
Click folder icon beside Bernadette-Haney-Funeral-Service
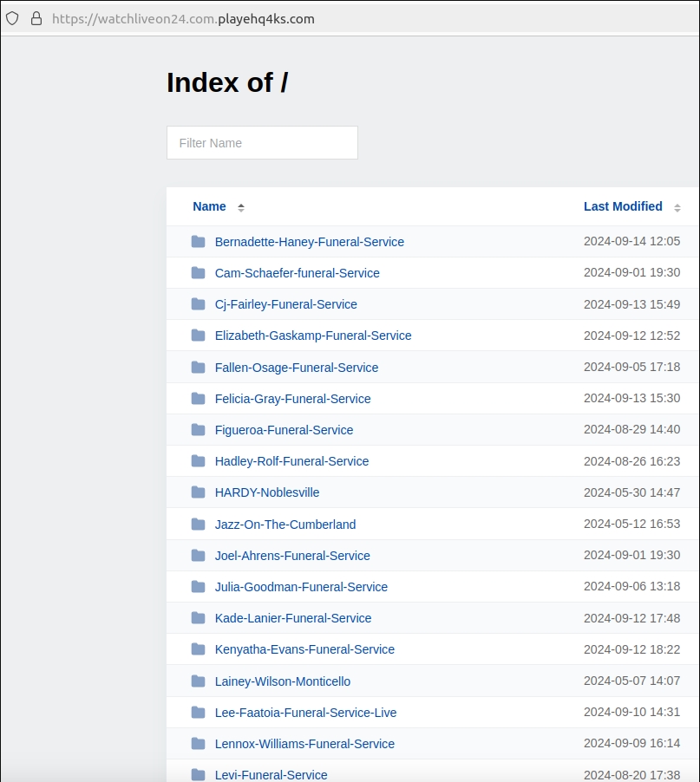pos(198,242)
